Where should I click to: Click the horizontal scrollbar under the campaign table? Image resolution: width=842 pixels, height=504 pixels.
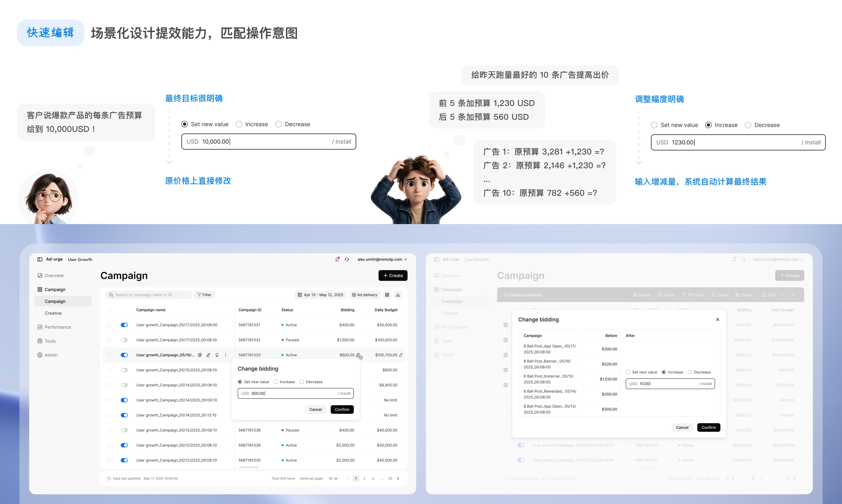(249, 467)
